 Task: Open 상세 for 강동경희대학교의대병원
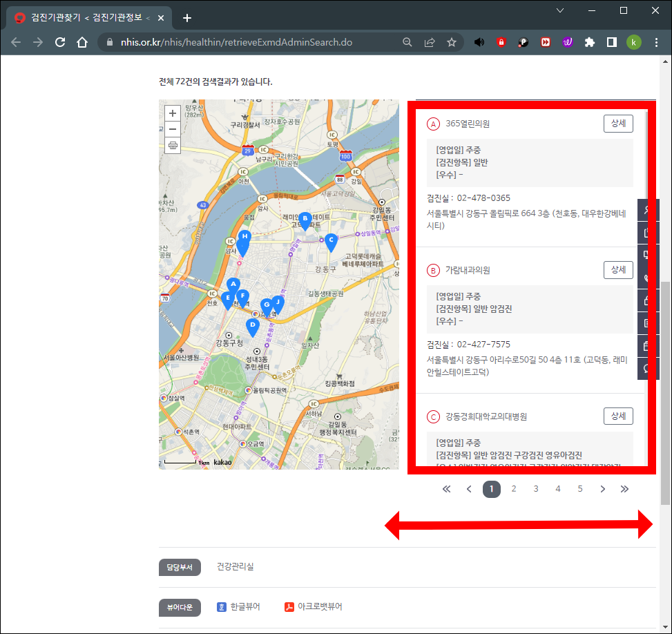tap(618, 416)
